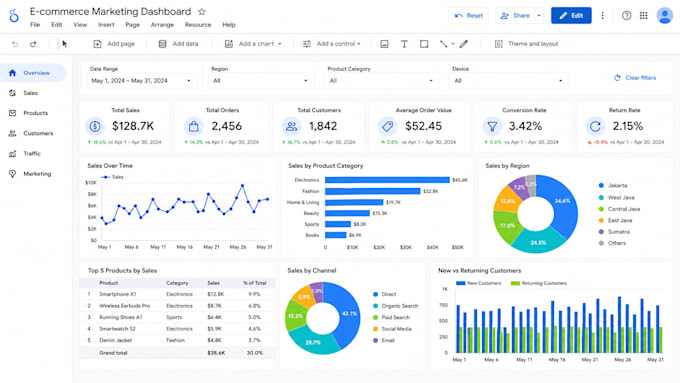This screenshot has height=383, width=680.
Task: Select the Line drawing tool
Action: click(443, 44)
